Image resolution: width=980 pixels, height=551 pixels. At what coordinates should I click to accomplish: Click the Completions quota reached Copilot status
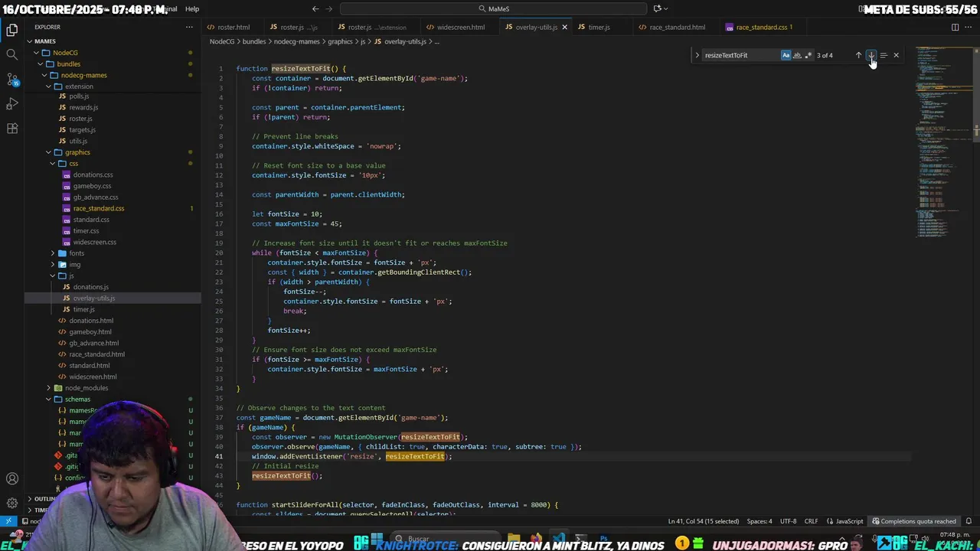pos(913,521)
